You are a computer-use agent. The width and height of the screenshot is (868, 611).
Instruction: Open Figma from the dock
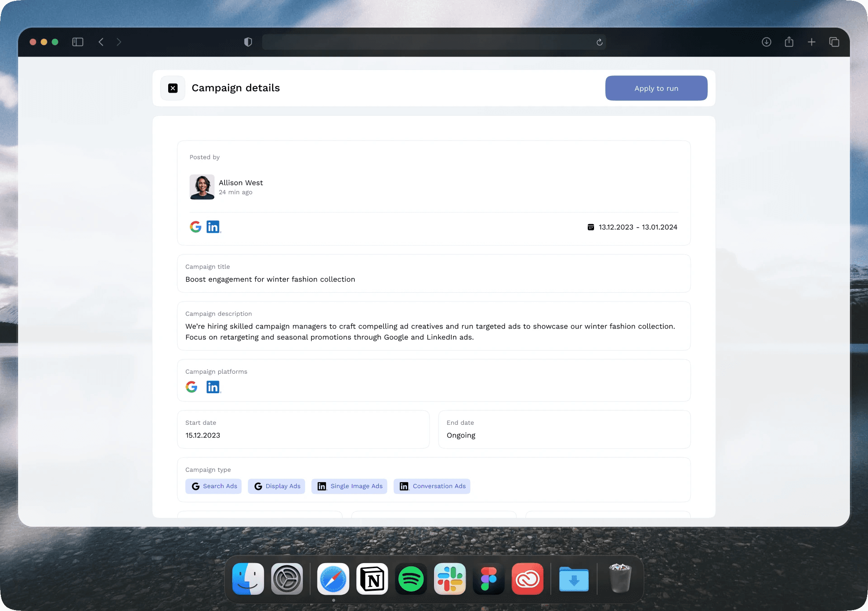[x=489, y=579]
